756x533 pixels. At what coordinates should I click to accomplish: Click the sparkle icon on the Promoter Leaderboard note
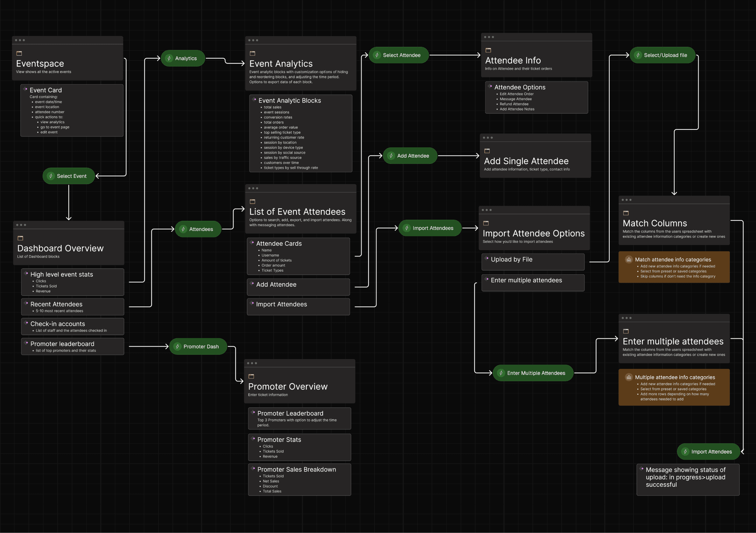253,413
